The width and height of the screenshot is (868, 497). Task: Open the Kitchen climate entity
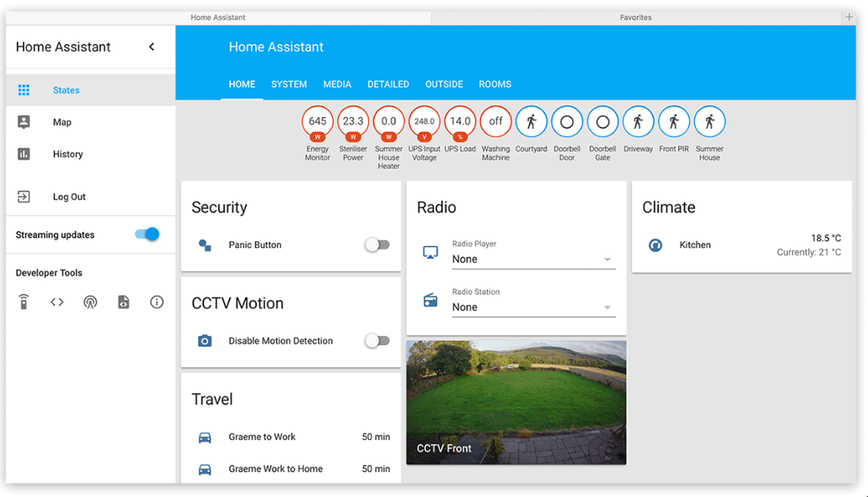click(x=742, y=245)
